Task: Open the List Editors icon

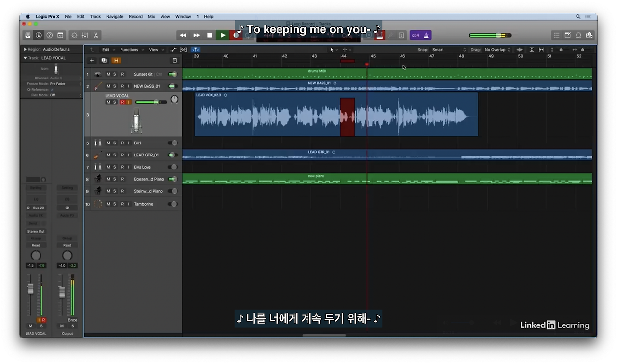Action: click(557, 35)
